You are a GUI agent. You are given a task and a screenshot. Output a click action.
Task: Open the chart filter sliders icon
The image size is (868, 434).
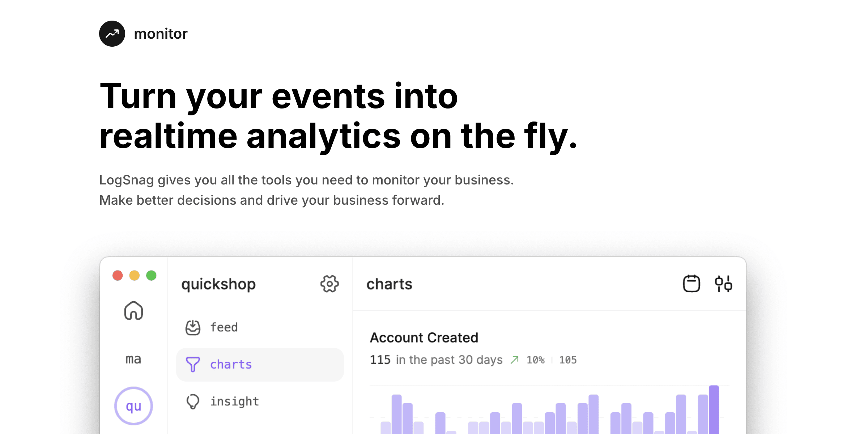[x=723, y=284]
